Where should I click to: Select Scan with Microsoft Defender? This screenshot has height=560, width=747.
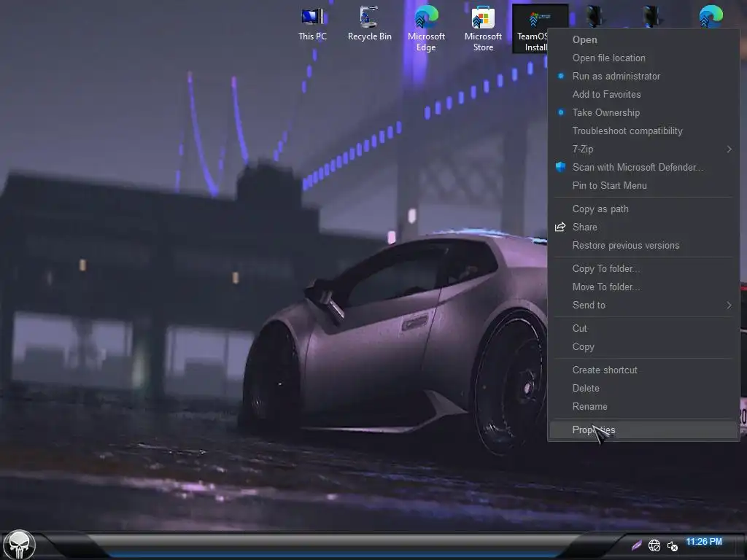643,167
